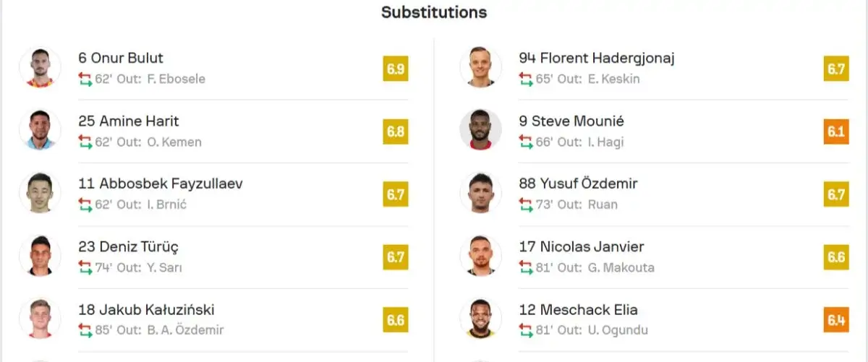
Task: Click substitution icon under Abbosbek Fayzullaev
Action: (85, 204)
